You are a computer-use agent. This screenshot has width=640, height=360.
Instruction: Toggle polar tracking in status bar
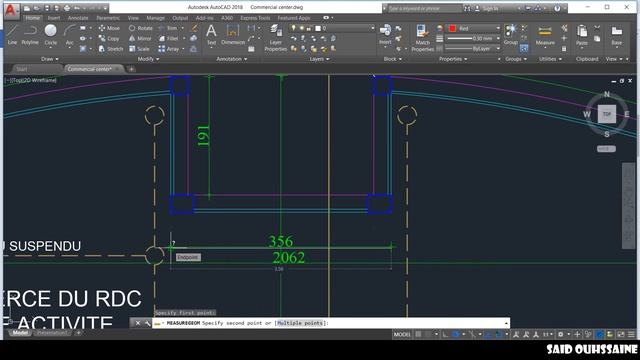click(456, 334)
